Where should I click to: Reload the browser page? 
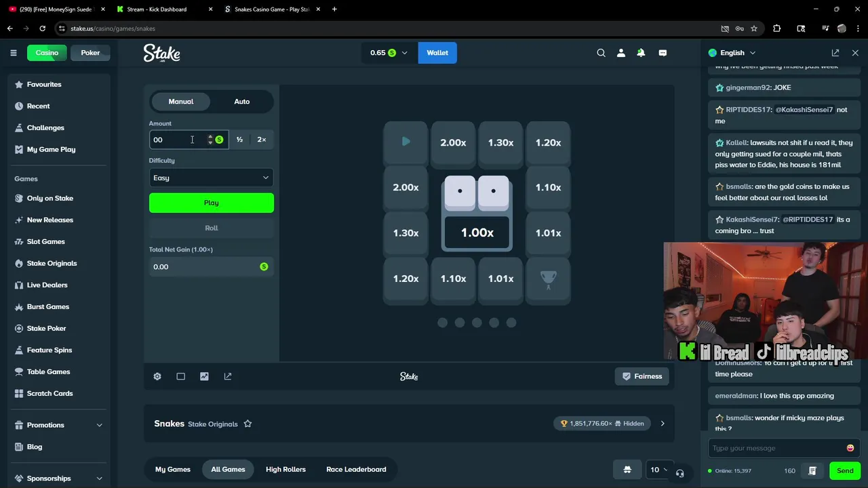pyautogui.click(x=42, y=28)
